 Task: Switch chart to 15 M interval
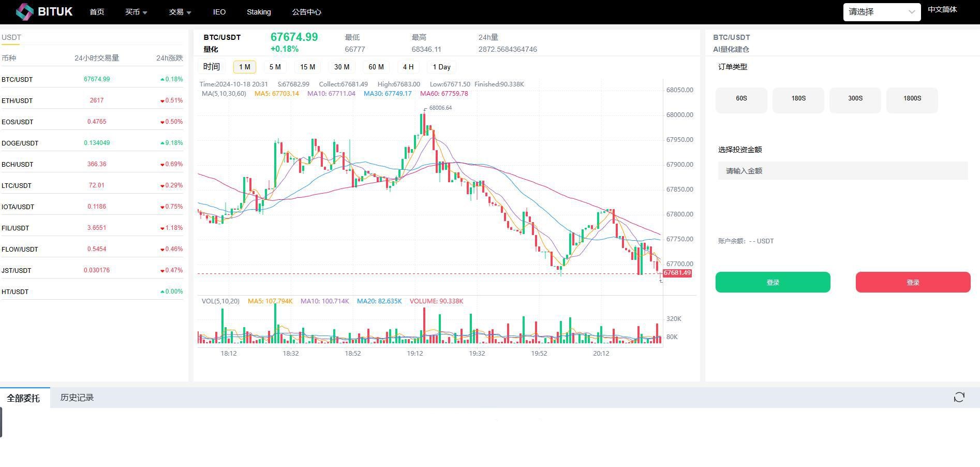tap(307, 67)
